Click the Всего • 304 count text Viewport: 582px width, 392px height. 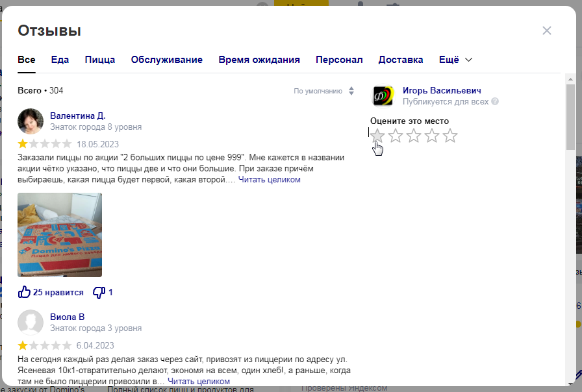point(40,90)
